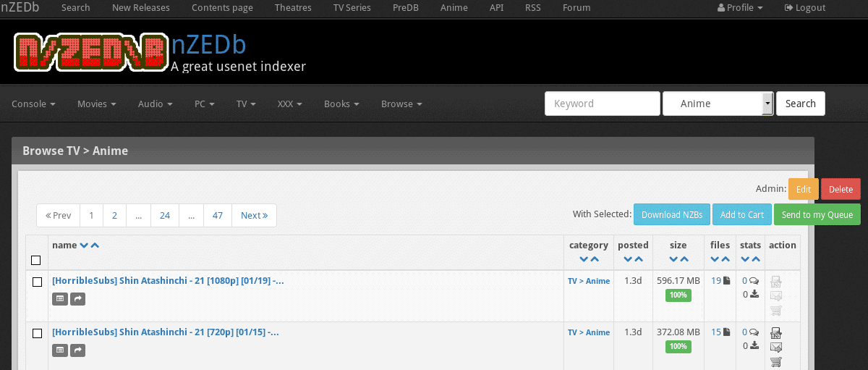Open the Anime search category combo box
The image size is (868, 370).
[718, 104]
